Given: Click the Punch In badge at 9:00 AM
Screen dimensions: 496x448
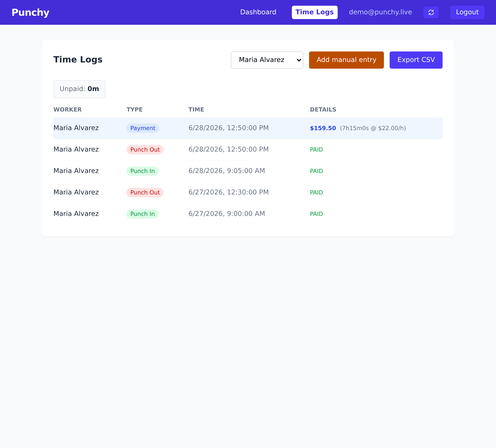Looking at the screenshot, I should tap(142, 214).
